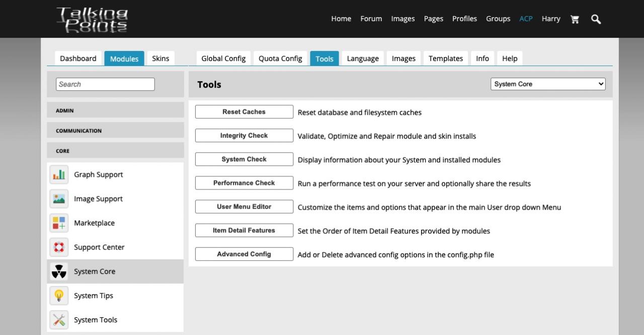Click the Tools panel heading
644x335 pixels.
click(x=209, y=84)
